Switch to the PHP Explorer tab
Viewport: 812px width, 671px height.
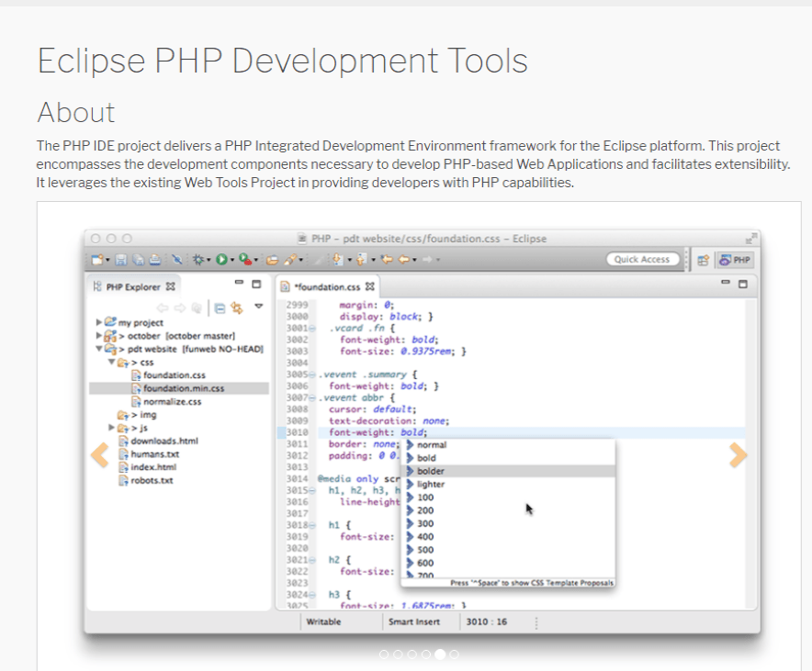point(133,287)
